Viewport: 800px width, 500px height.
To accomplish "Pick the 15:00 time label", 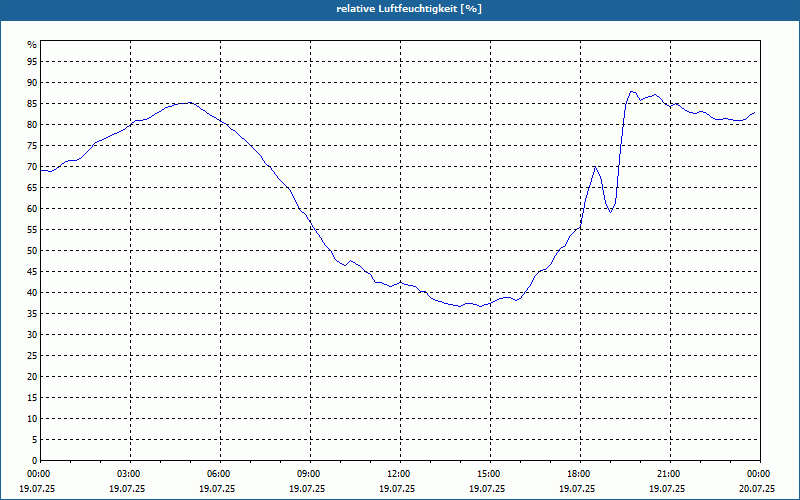I will (x=490, y=474).
